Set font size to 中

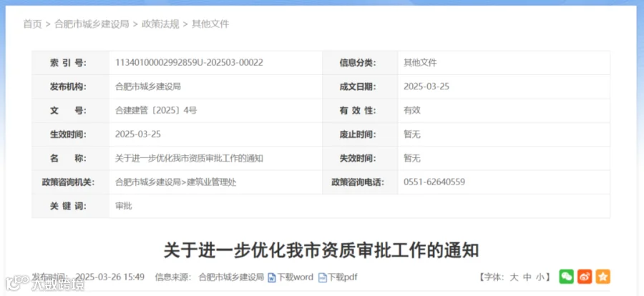click(527, 277)
